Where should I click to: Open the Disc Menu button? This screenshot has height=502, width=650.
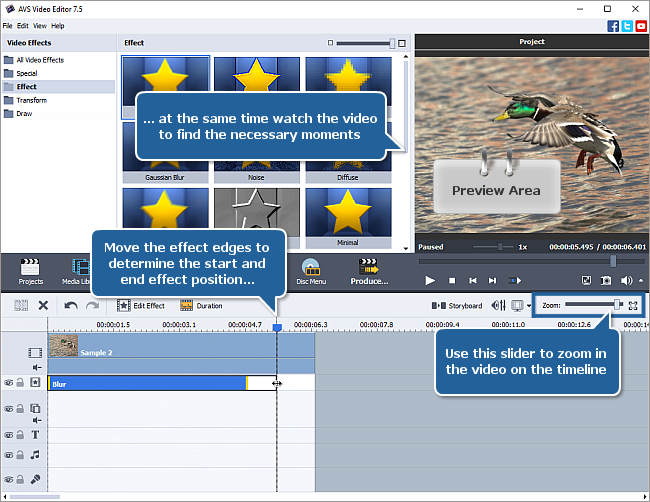(311, 272)
